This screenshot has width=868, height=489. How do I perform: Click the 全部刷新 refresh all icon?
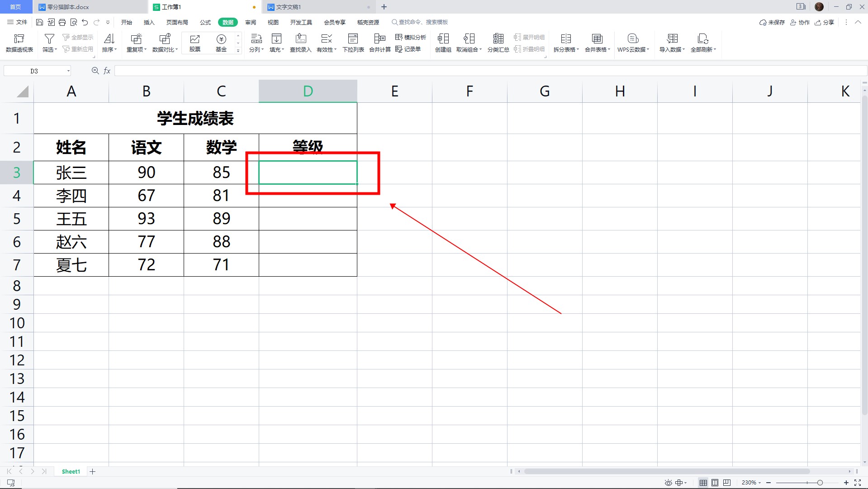point(703,39)
